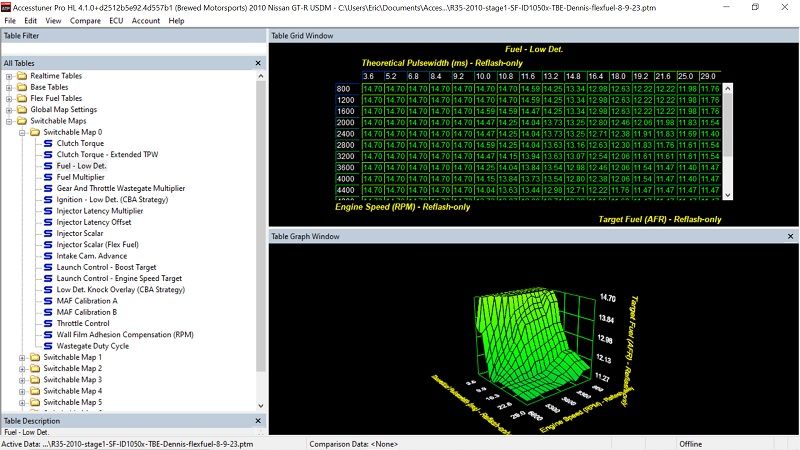This screenshot has height=450, width=800.
Task: Click the Injector Scalar table icon
Action: coord(48,233)
